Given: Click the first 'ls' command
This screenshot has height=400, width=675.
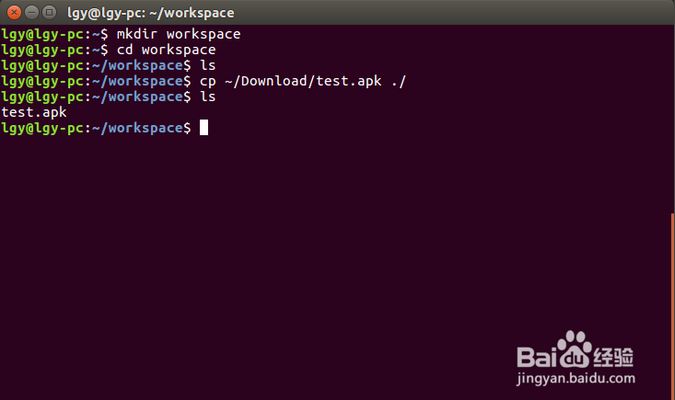Looking at the screenshot, I should (x=207, y=65).
